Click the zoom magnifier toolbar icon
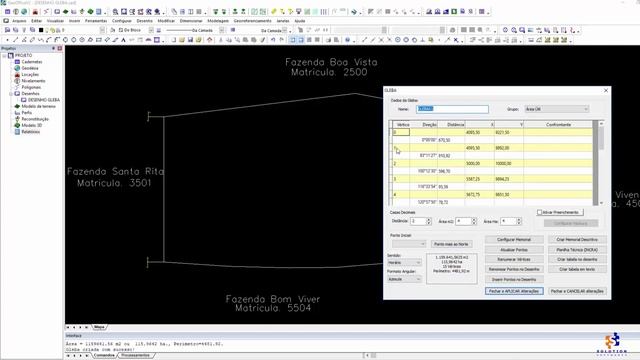640x360 pixels. [116, 12]
